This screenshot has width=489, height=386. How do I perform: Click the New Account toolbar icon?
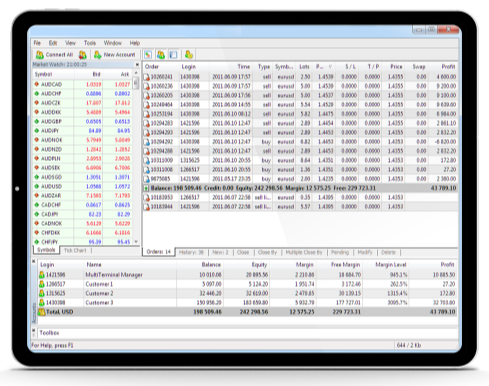tap(97, 55)
